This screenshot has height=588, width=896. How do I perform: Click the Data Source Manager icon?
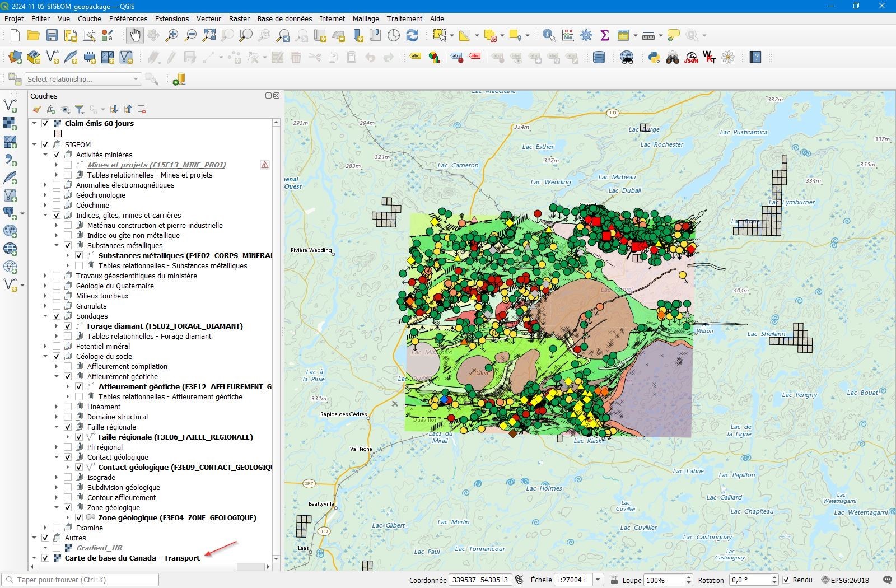click(15, 57)
